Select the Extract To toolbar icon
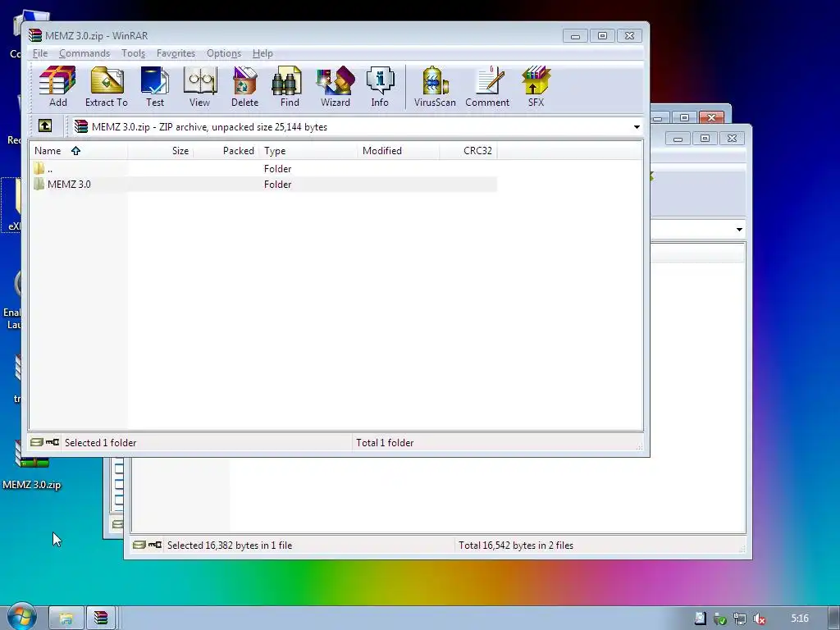 click(x=106, y=86)
